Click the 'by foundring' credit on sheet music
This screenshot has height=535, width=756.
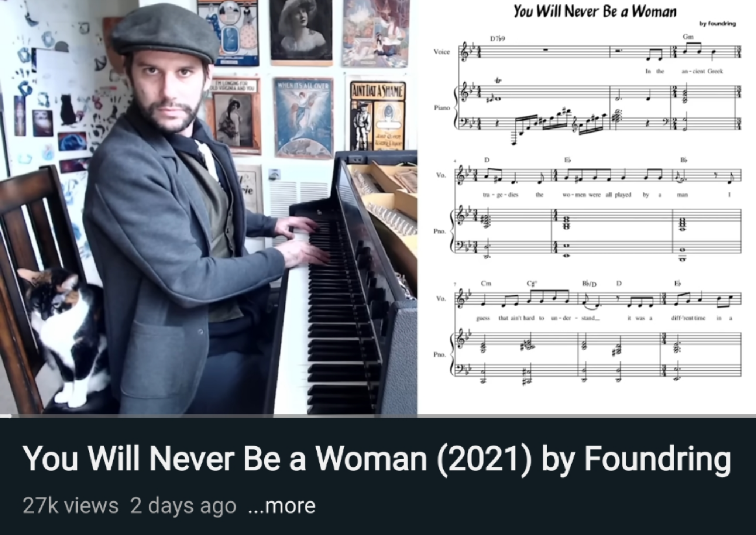click(x=717, y=24)
